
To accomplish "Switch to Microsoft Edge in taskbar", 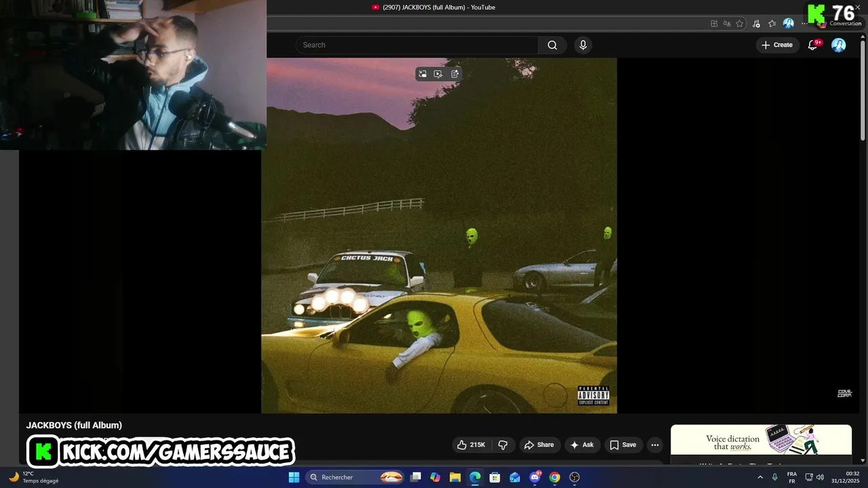I will click(x=475, y=477).
